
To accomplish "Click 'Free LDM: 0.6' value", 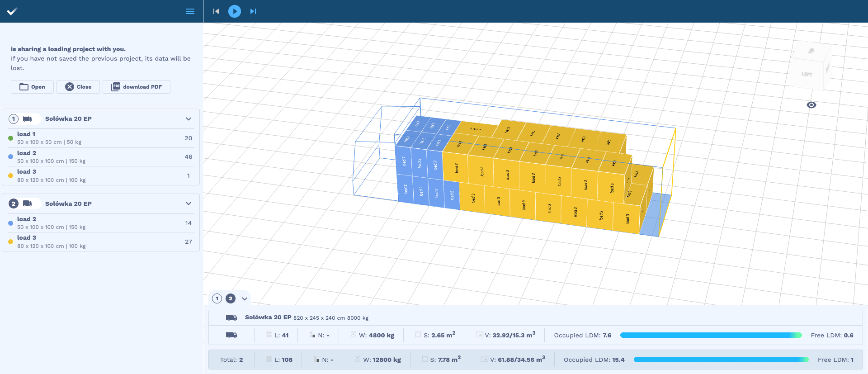I will coord(832,336).
